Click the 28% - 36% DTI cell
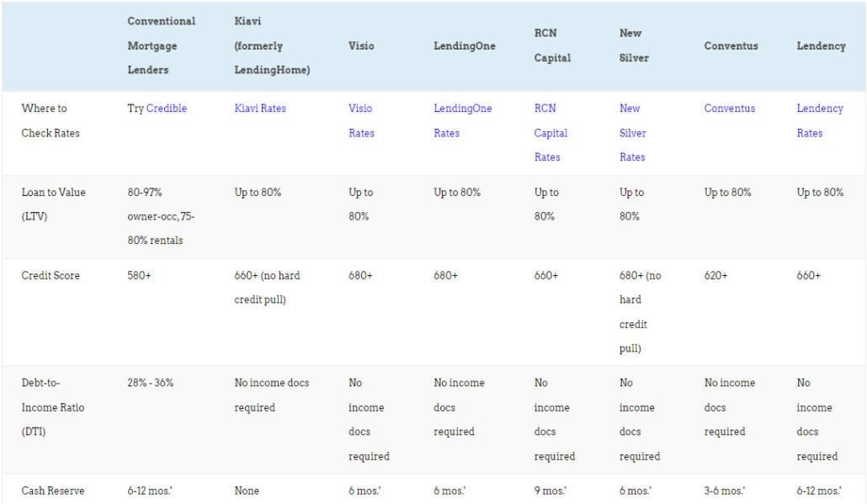The width and height of the screenshot is (867, 504). (x=152, y=383)
